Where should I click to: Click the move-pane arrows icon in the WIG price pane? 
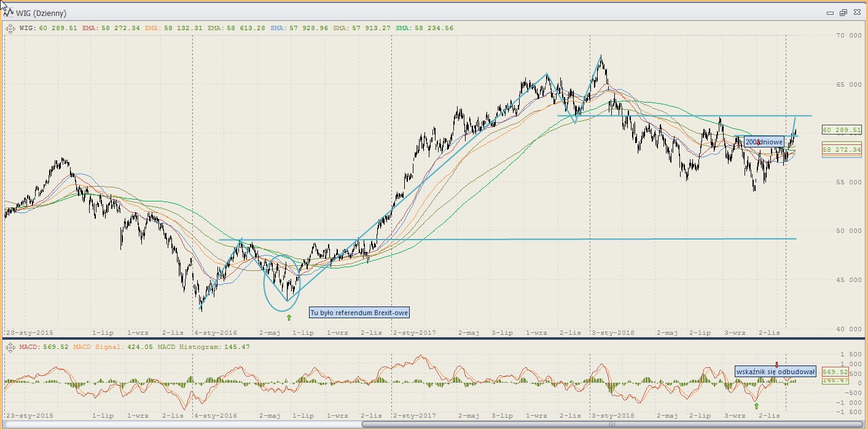tap(9, 28)
